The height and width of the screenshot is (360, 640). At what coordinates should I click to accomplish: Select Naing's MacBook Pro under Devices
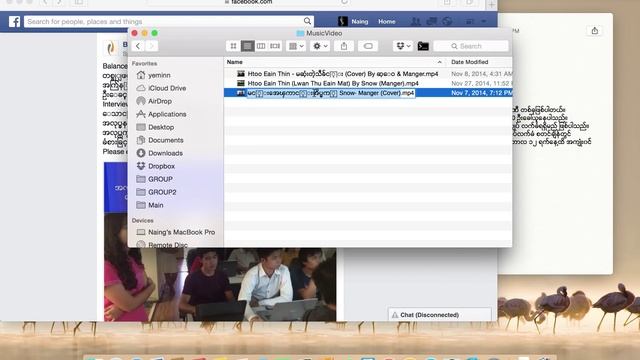[x=176, y=232]
